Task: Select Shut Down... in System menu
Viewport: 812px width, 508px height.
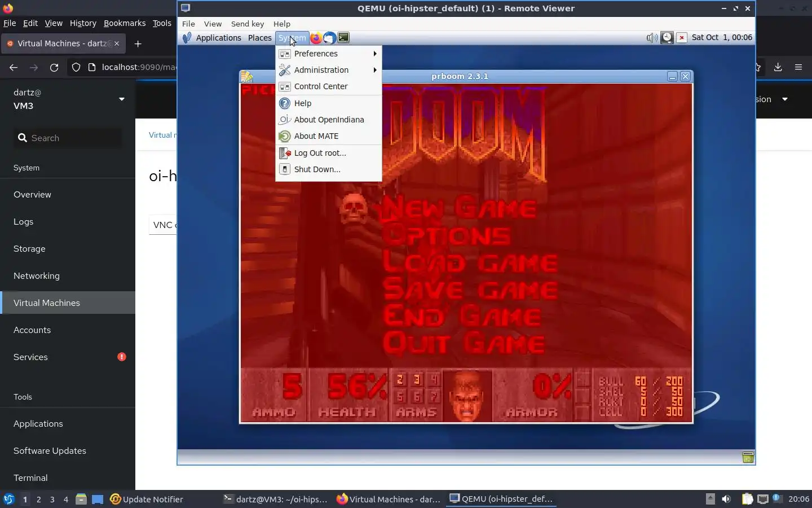Action: click(x=329, y=169)
